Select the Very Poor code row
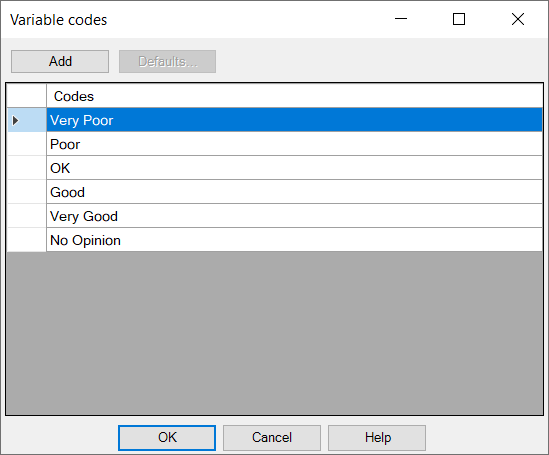This screenshot has height=455, width=549. [x=294, y=120]
